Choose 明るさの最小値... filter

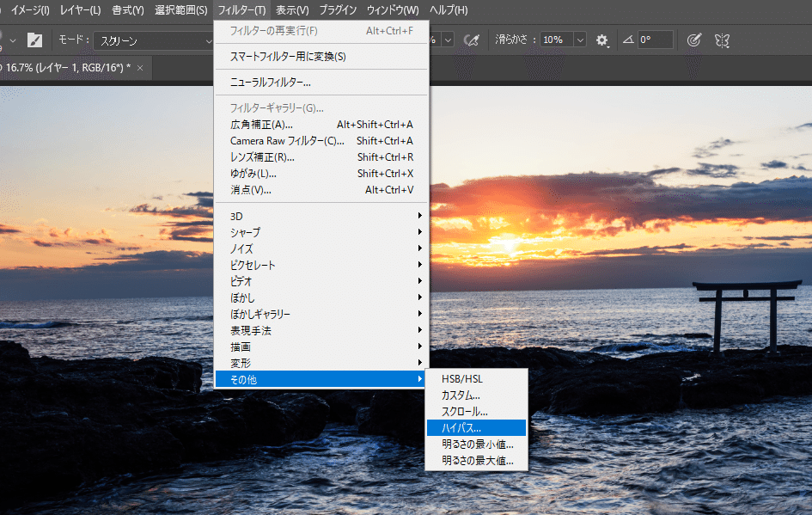[476, 444]
